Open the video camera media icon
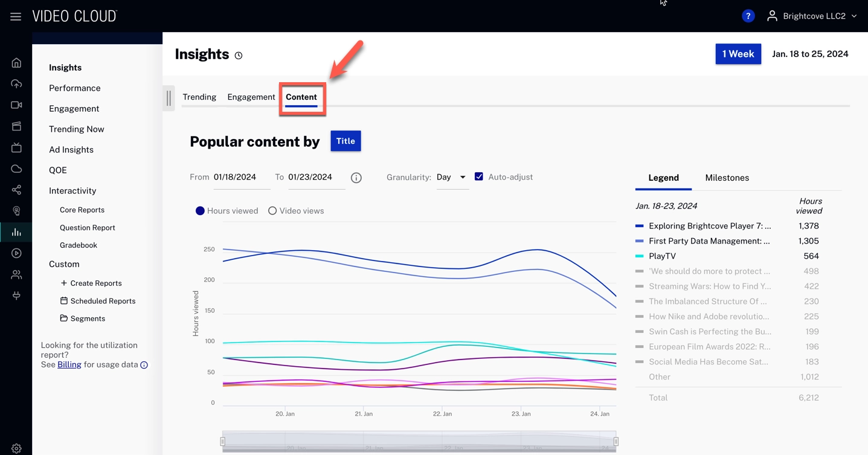This screenshot has width=868, height=455. pyautogui.click(x=16, y=105)
